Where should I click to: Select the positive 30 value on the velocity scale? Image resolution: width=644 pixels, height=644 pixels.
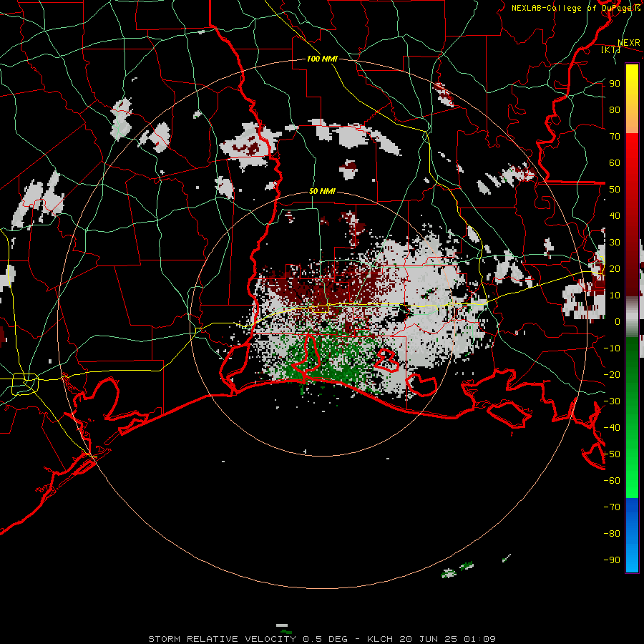pos(615,243)
